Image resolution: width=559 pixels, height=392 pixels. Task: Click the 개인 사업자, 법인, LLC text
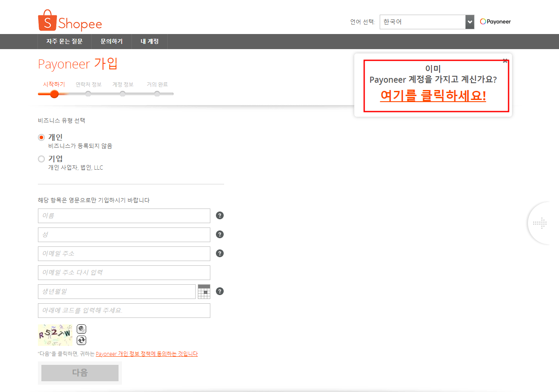pos(76,168)
